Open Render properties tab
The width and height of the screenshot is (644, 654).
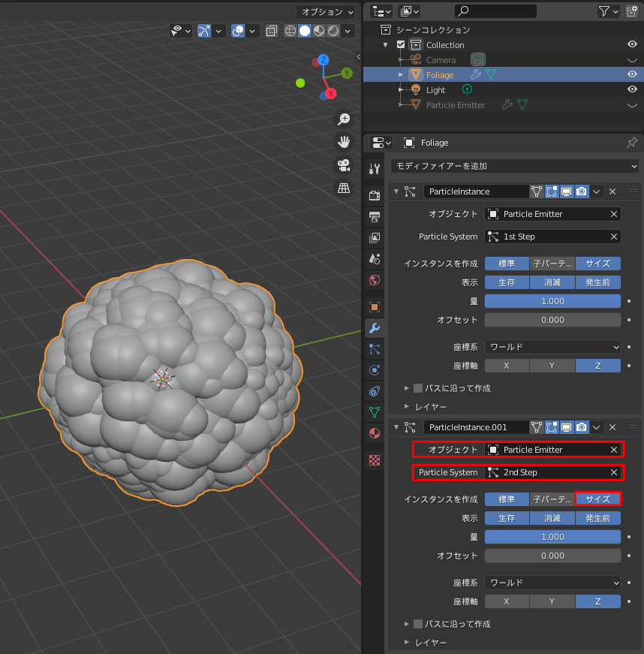[375, 194]
